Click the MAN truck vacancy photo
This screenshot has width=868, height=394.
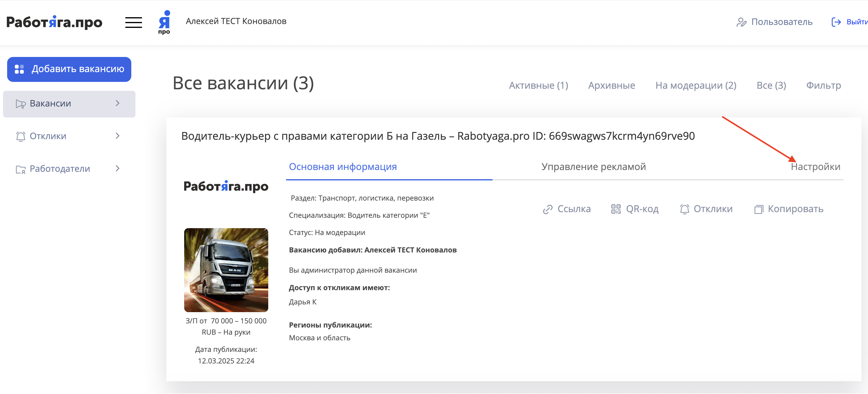tap(226, 270)
